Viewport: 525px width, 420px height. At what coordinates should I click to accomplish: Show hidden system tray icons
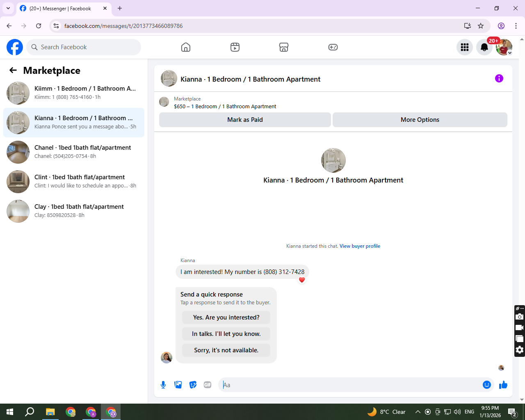coord(418,412)
